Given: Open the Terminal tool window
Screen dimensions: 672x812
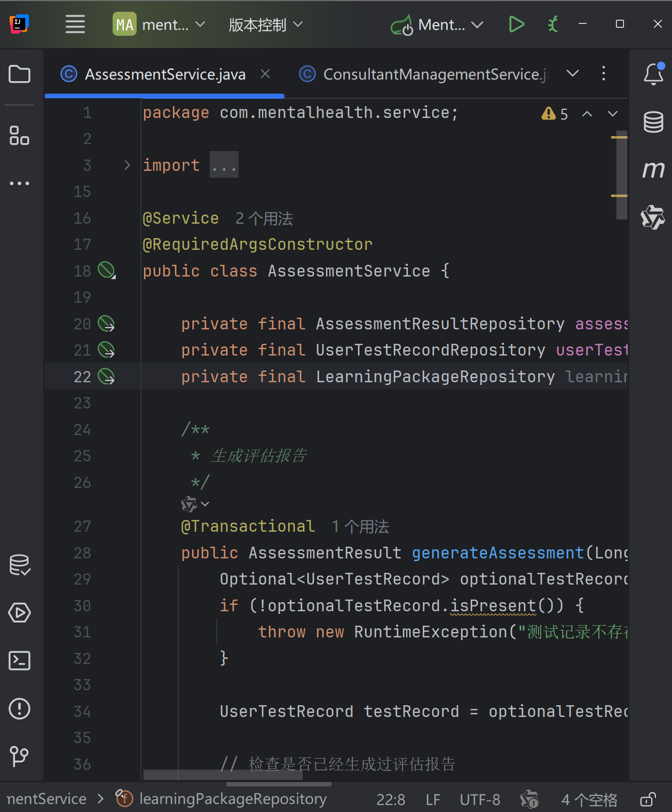Looking at the screenshot, I should point(20,661).
